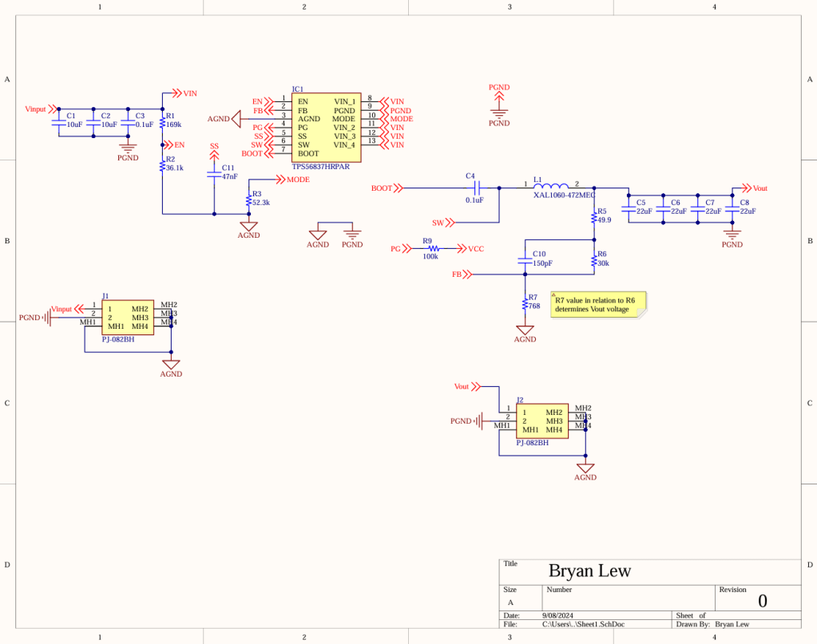Select the AGND power symbol below R7

tap(525, 331)
